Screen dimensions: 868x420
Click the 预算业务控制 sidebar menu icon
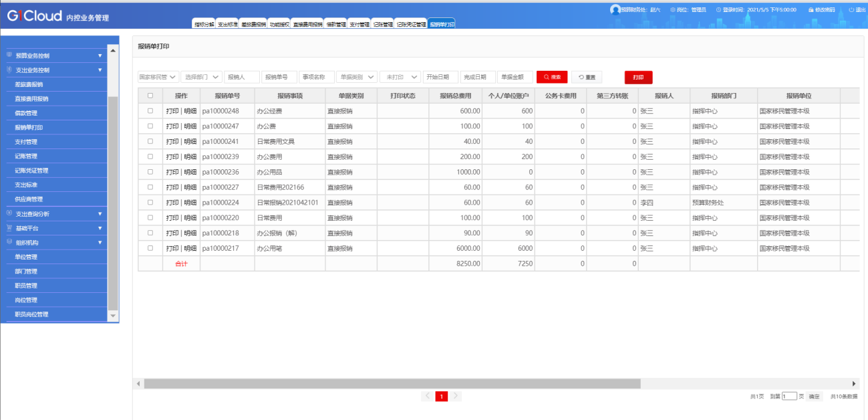9,56
